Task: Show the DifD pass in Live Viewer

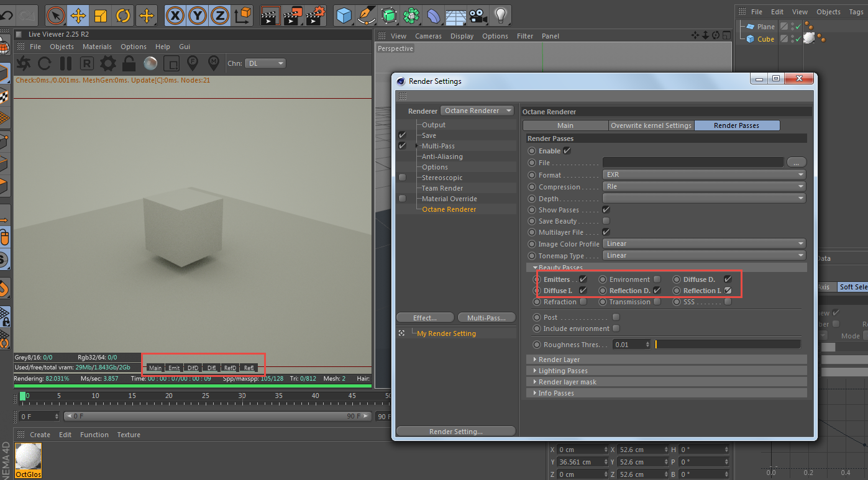Action: click(x=193, y=368)
